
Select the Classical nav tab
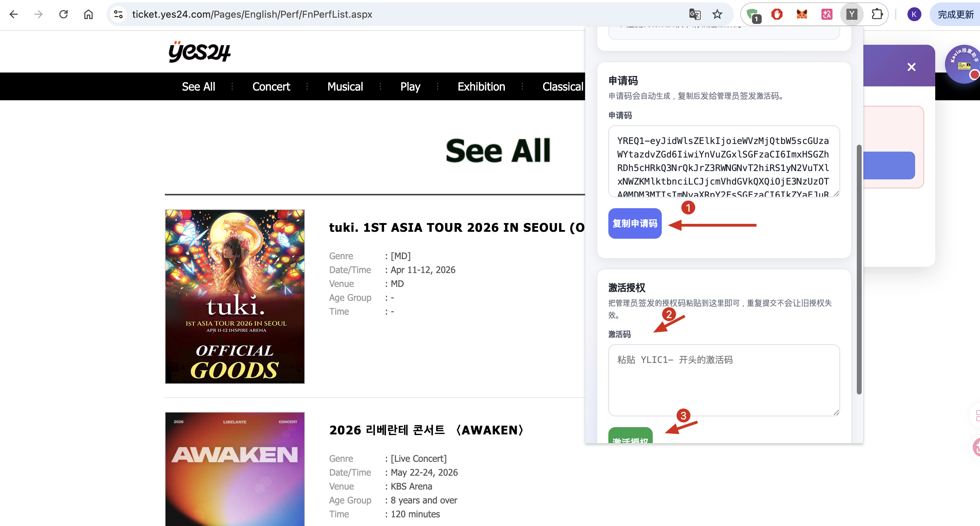563,87
